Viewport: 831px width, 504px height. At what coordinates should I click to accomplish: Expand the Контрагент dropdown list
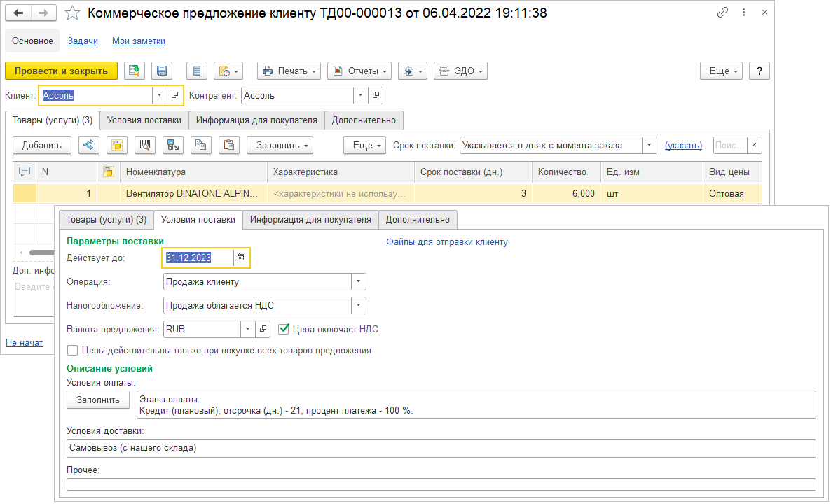(x=360, y=95)
